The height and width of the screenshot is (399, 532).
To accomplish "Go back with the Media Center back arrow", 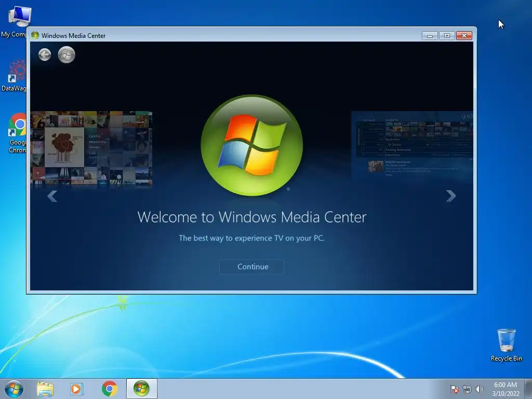I will tap(45, 55).
